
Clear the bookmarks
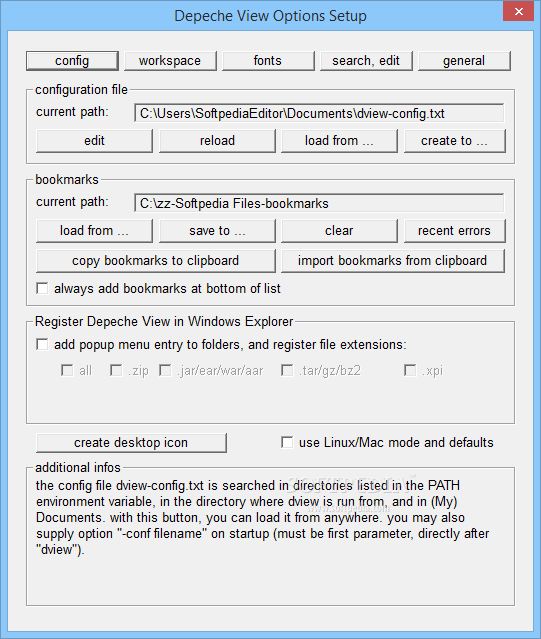click(339, 231)
